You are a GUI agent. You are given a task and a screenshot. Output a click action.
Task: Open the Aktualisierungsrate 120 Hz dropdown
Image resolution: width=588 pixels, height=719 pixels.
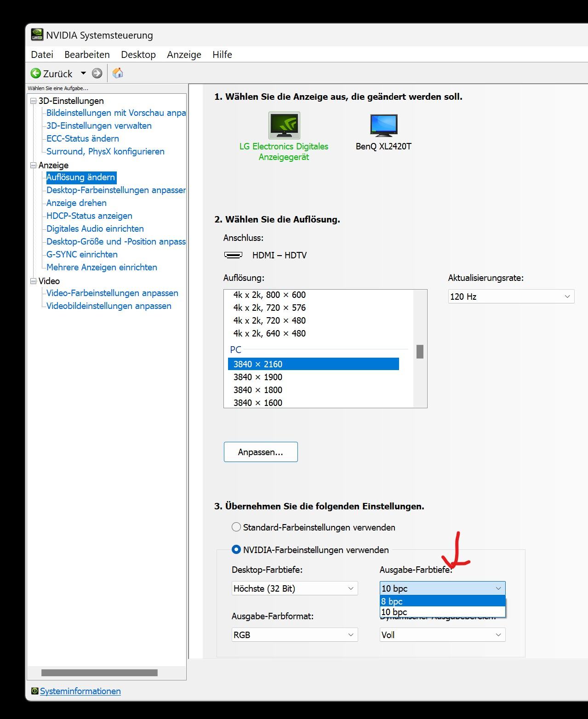(x=511, y=297)
